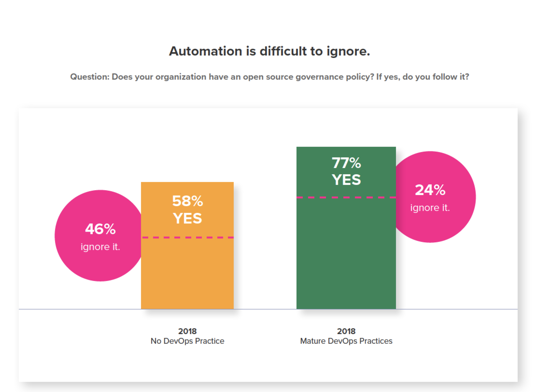Click the "58%" value label
This screenshot has width=536, height=392.
(188, 201)
